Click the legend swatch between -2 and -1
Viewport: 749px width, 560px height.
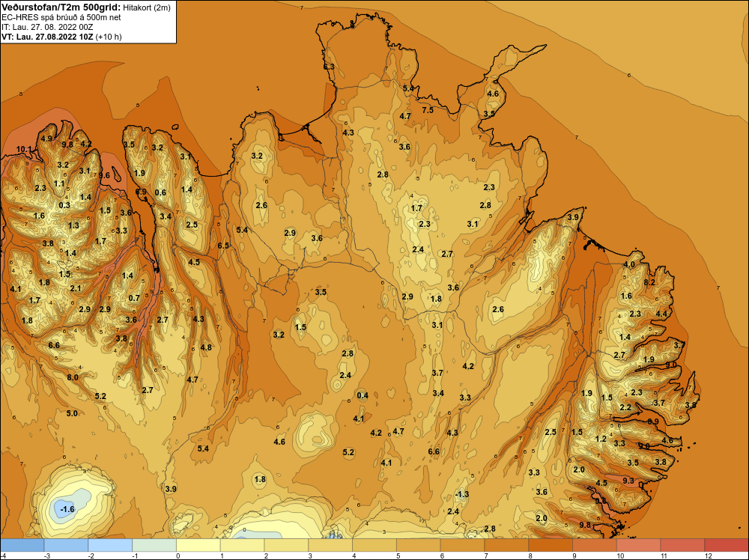point(110,545)
